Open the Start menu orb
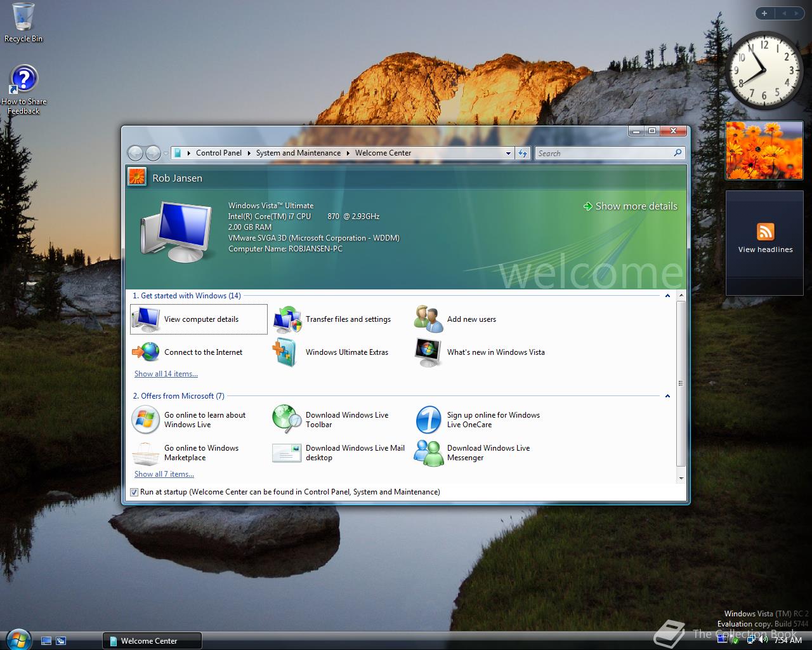 (18, 639)
